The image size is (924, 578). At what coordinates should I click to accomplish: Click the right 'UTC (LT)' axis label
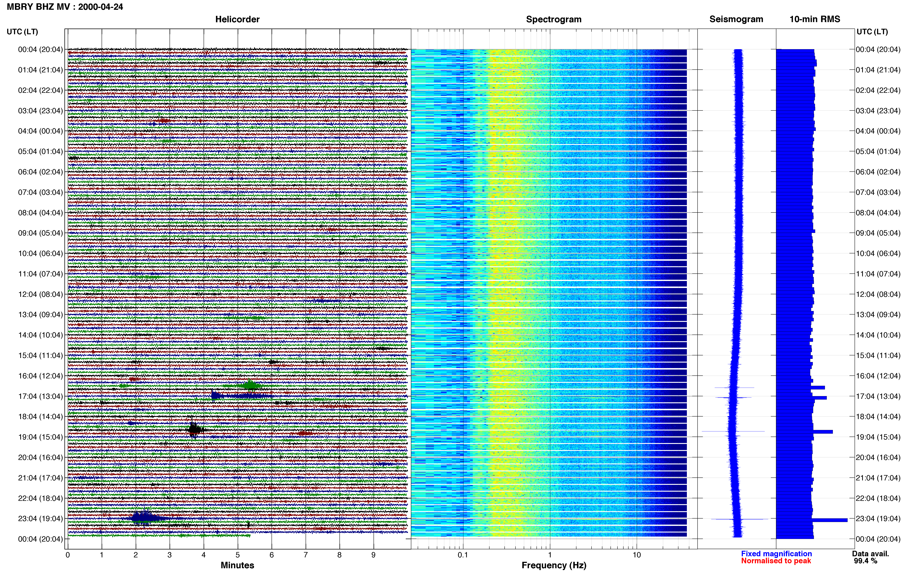tap(872, 32)
